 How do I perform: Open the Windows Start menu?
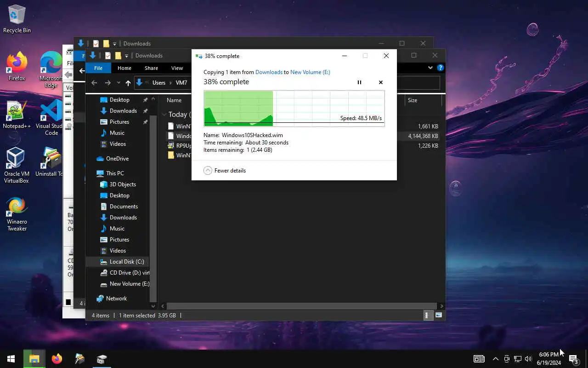[x=11, y=359]
